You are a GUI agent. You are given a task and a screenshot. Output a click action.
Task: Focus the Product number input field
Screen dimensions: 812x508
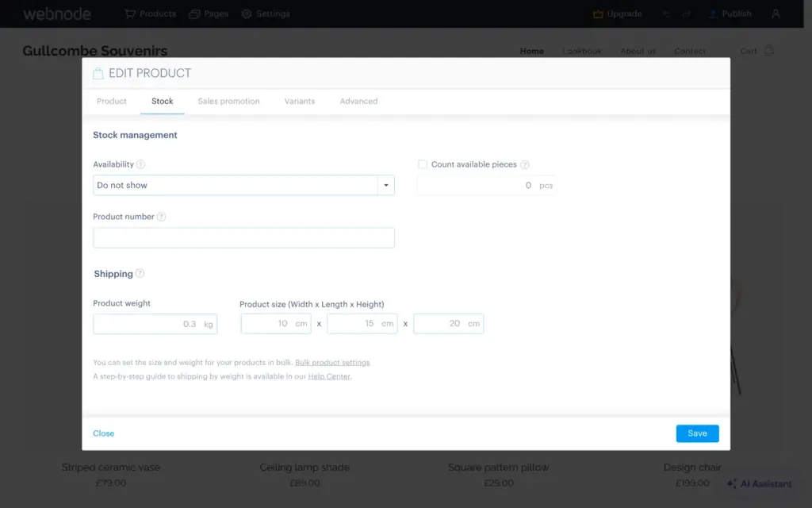pos(244,238)
